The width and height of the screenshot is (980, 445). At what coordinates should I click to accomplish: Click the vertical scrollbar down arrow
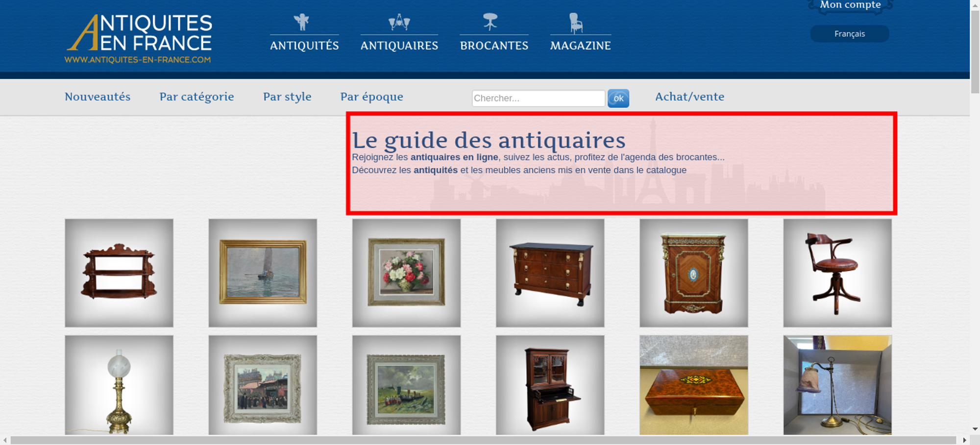975,429
